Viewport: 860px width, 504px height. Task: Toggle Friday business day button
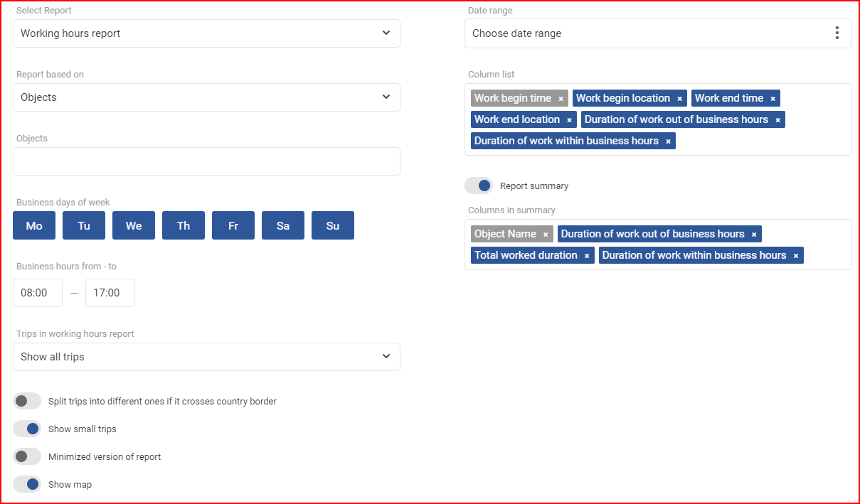233,225
